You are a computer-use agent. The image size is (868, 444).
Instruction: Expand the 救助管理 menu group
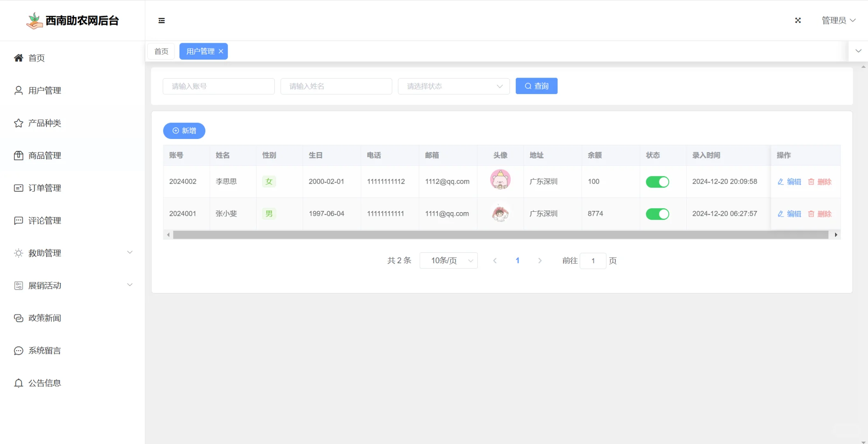tap(44, 253)
